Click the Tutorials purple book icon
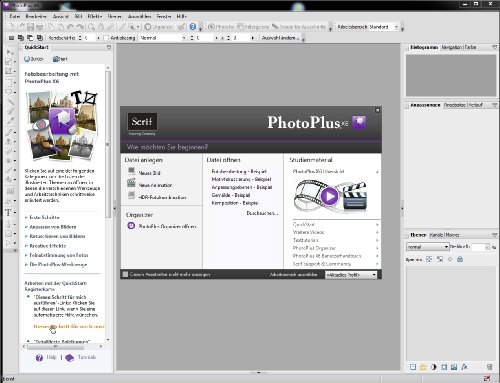500x383 pixels. coord(69,358)
